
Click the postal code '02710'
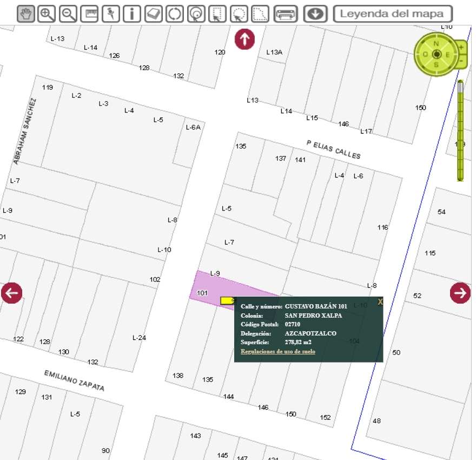click(292, 324)
